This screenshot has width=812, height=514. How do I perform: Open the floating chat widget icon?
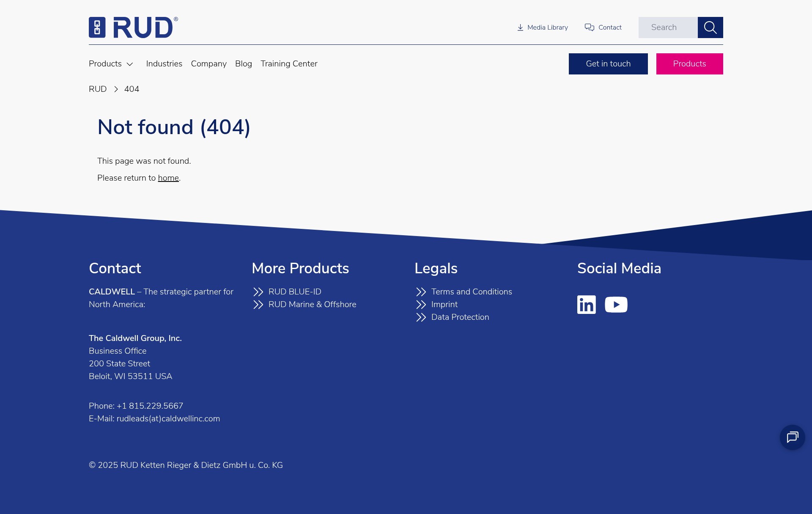pyautogui.click(x=793, y=437)
